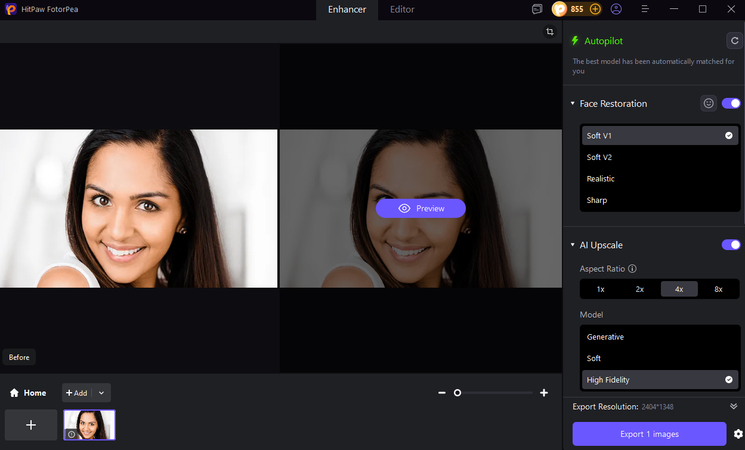The height and width of the screenshot is (450, 745).
Task: Click the zoom slider handle
Action: point(457,393)
